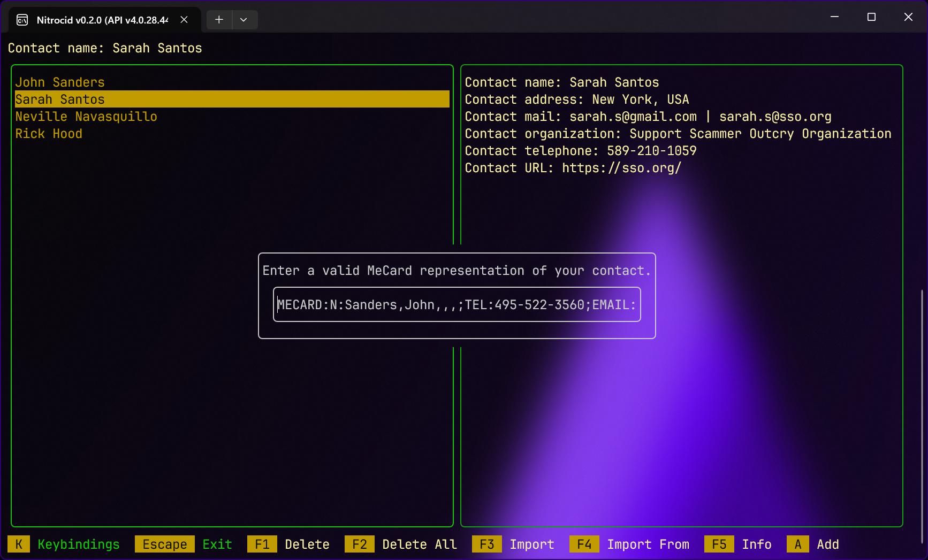Click the A Add keybinding
The height and width of the screenshot is (560, 928).
coord(813,544)
